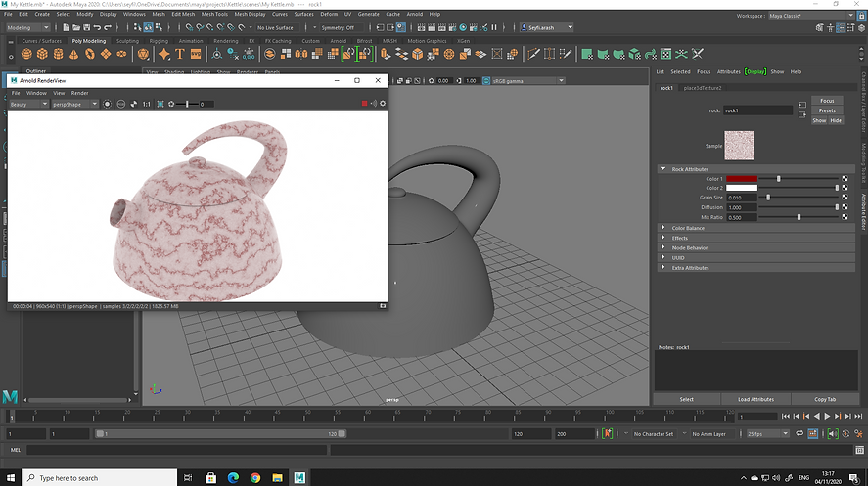This screenshot has height=486, width=868.
Task: Click the Bridge icon on the shelf
Action: pyautogui.click(x=402, y=54)
